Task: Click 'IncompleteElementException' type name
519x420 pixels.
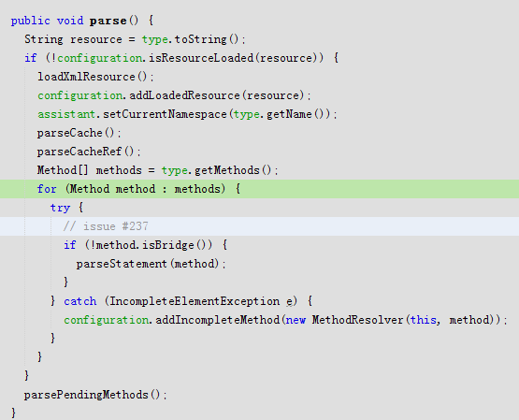Action: click(195, 301)
